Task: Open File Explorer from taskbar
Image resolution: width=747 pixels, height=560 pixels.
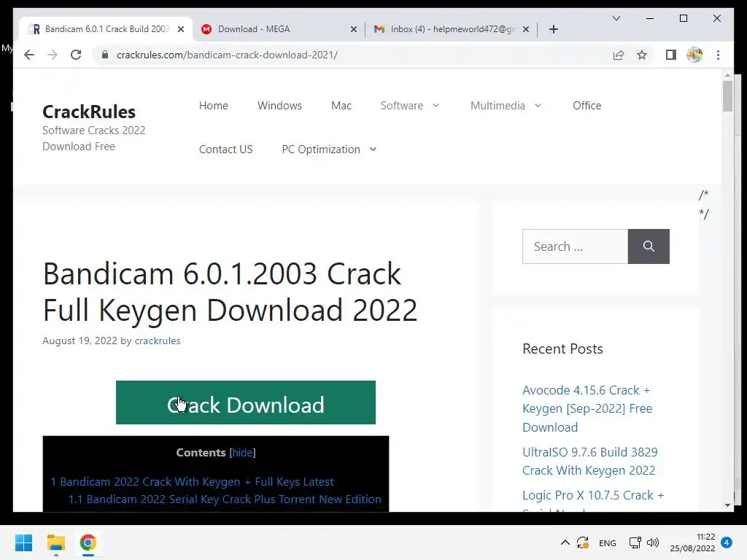Action: click(55, 542)
